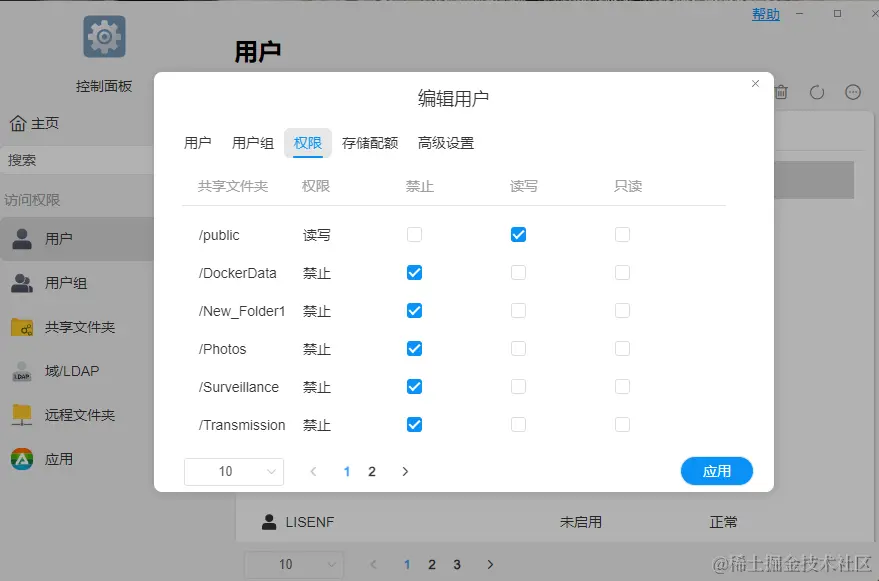This screenshot has height=581, width=879.
Task: Select the 权限 tab
Action: [x=308, y=143]
